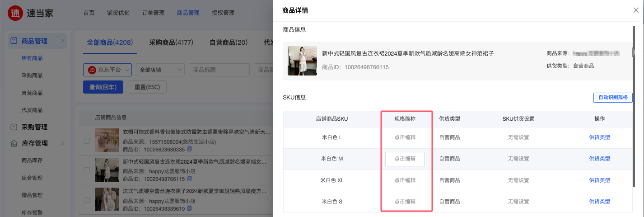The width and height of the screenshot is (644, 217).
Task: Click the 查询(回车) search button
Action: tap(103, 87)
